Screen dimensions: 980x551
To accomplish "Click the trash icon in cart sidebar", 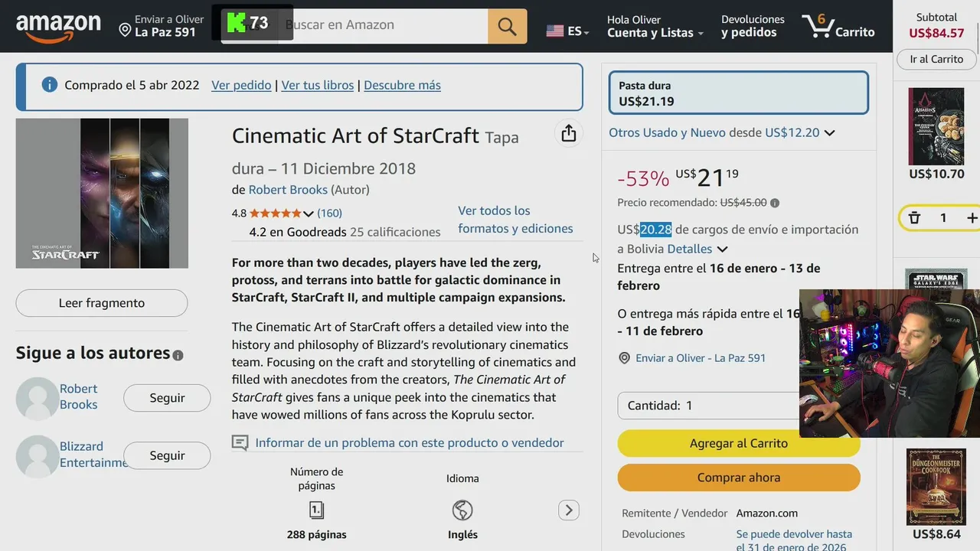I will (x=914, y=218).
